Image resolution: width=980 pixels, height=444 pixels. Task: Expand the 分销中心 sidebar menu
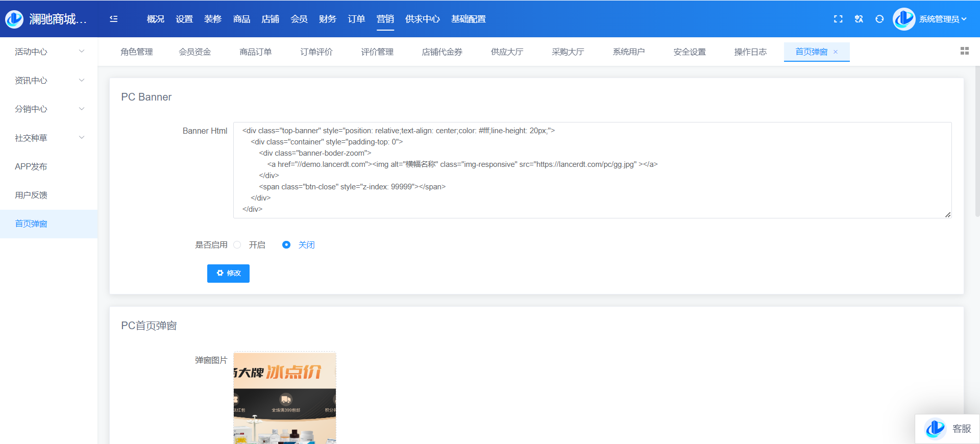pos(48,109)
